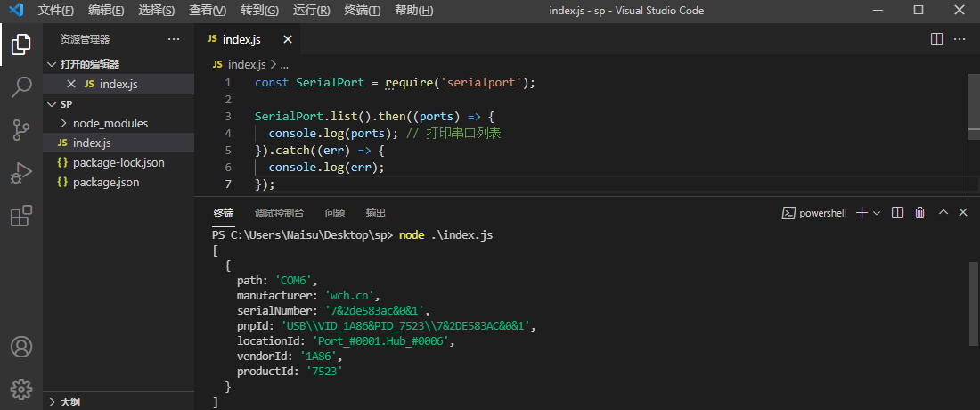
Task: Open the Terminal menu
Action: coord(363,11)
